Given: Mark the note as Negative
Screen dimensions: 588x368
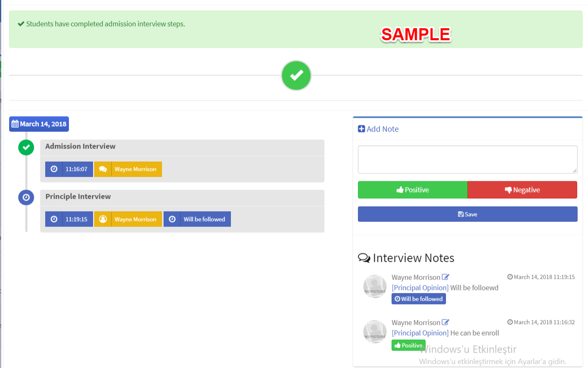Looking at the screenshot, I should (522, 190).
